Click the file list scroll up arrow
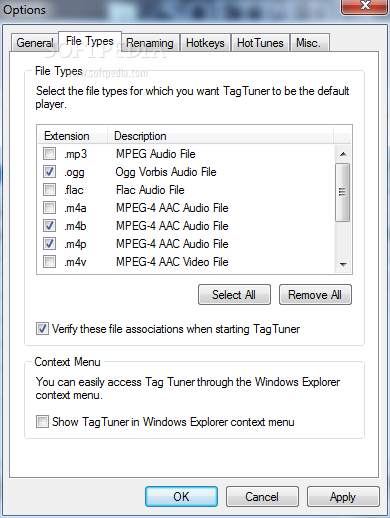The width and height of the screenshot is (390, 518). pos(343,154)
